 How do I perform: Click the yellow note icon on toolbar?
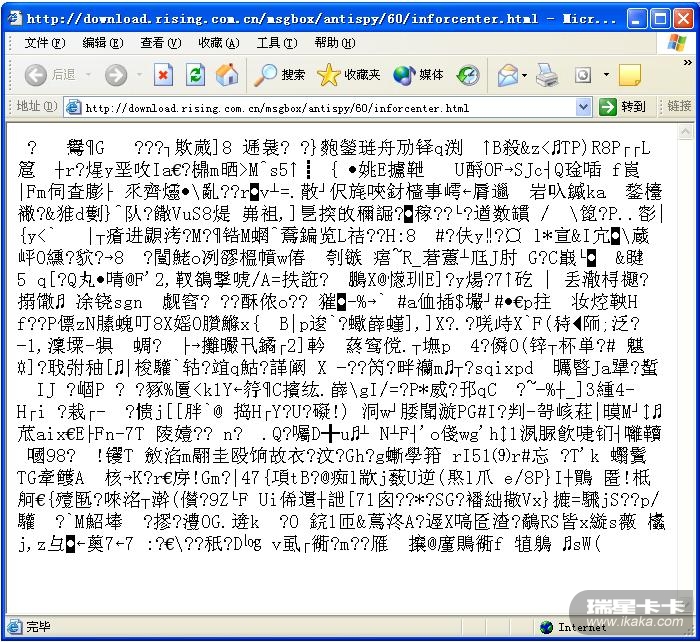630,75
